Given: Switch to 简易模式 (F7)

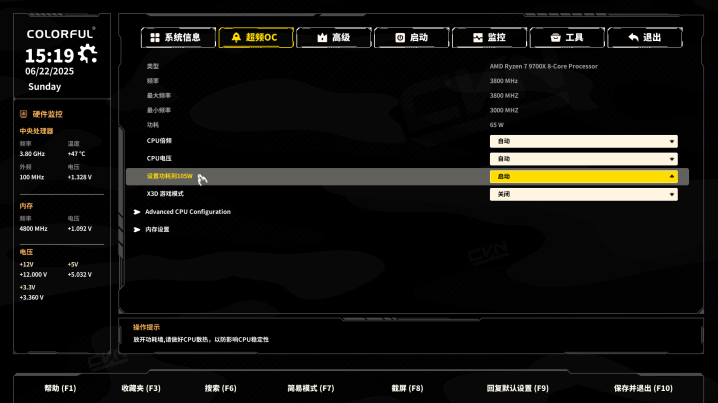Looking at the screenshot, I should click(x=311, y=388).
